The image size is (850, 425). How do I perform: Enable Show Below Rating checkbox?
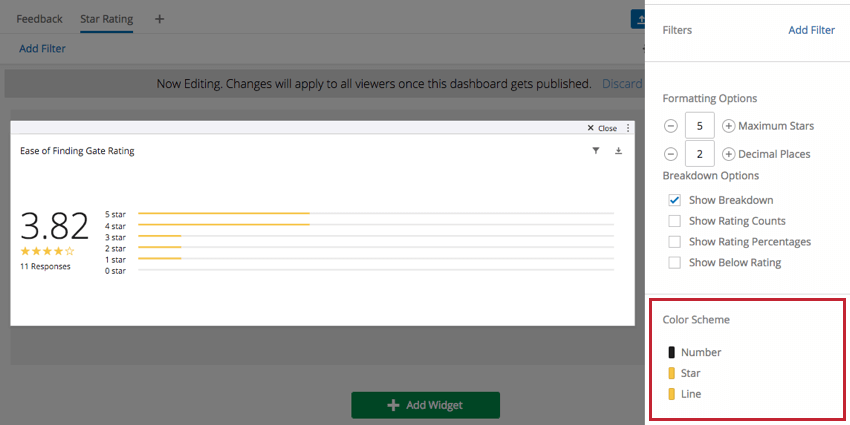tap(674, 263)
